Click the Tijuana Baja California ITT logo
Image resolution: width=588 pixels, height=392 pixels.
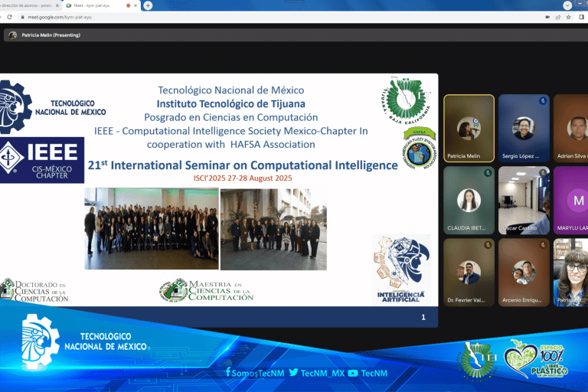click(x=406, y=100)
